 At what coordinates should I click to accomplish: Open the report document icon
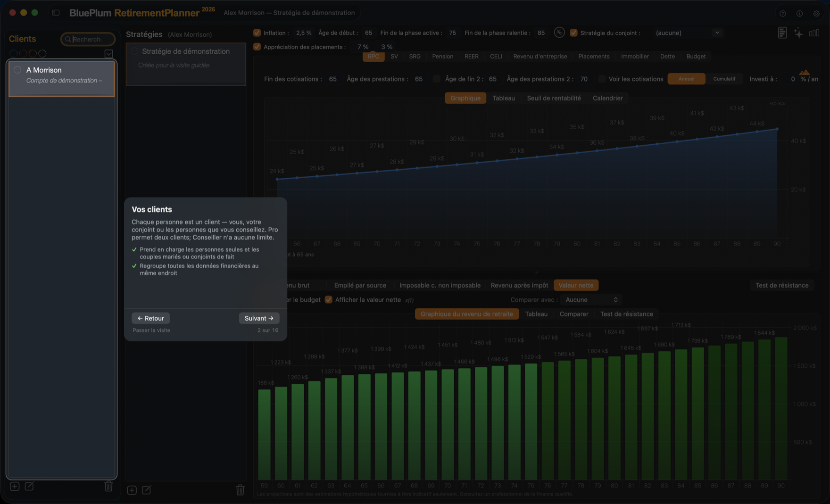pyautogui.click(x=782, y=33)
